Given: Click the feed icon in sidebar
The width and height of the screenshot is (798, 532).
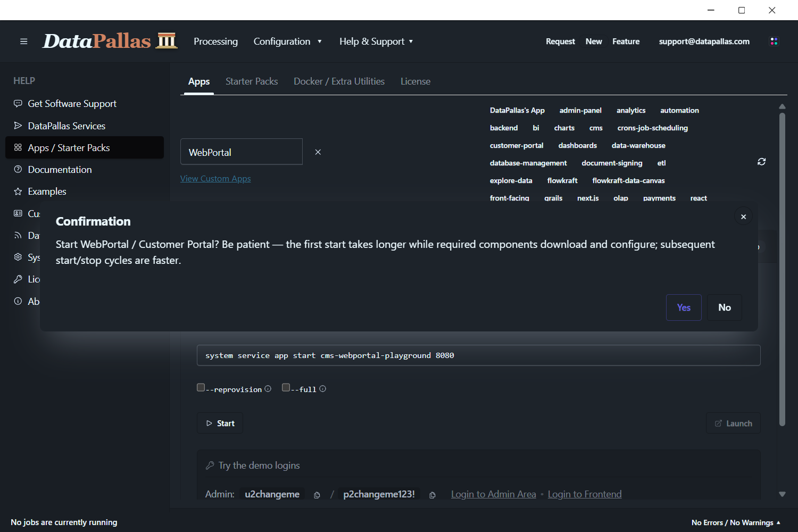Looking at the screenshot, I should [18, 235].
